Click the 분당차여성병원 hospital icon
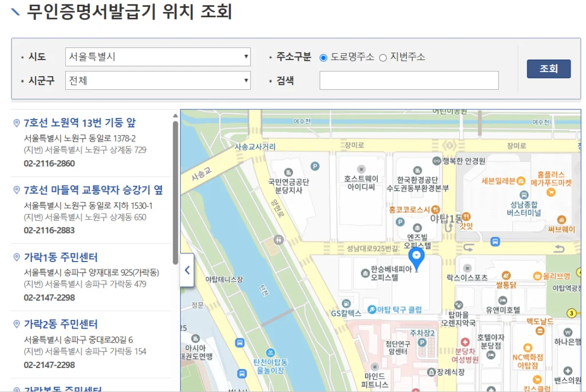Screen dimensions: 586x392 (465, 342)
